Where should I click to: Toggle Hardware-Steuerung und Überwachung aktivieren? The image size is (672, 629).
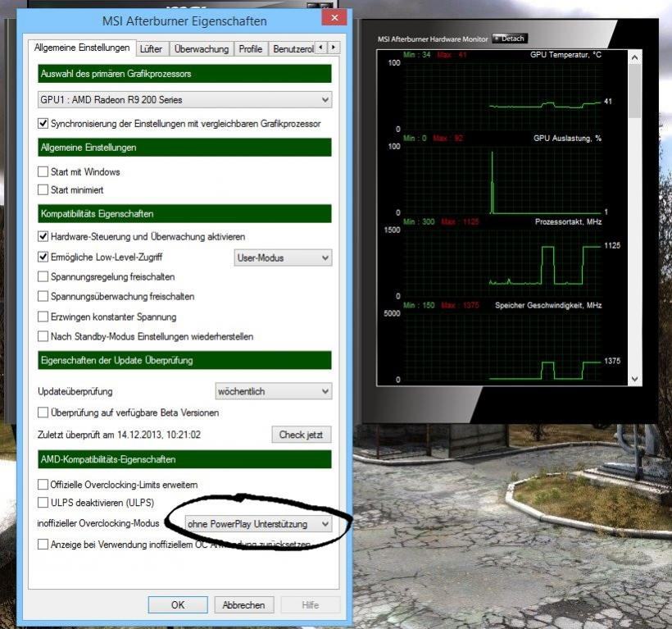pos(43,236)
